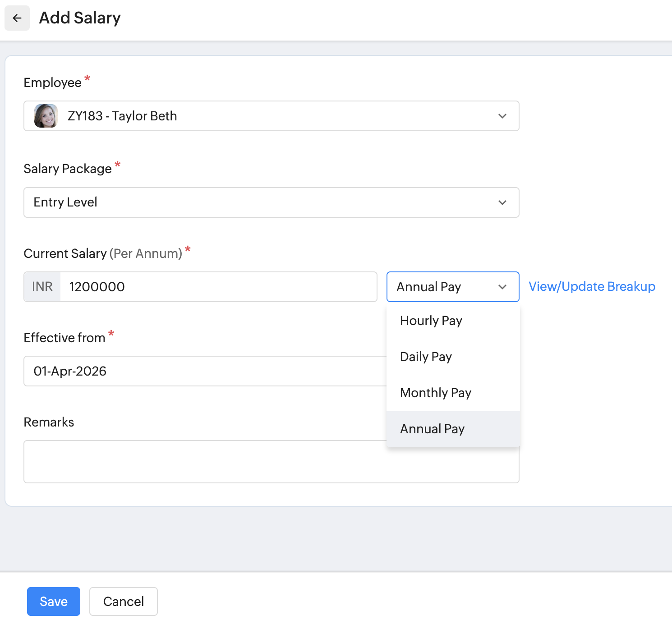Click the back arrow beside Add Salary

pos(17,18)
